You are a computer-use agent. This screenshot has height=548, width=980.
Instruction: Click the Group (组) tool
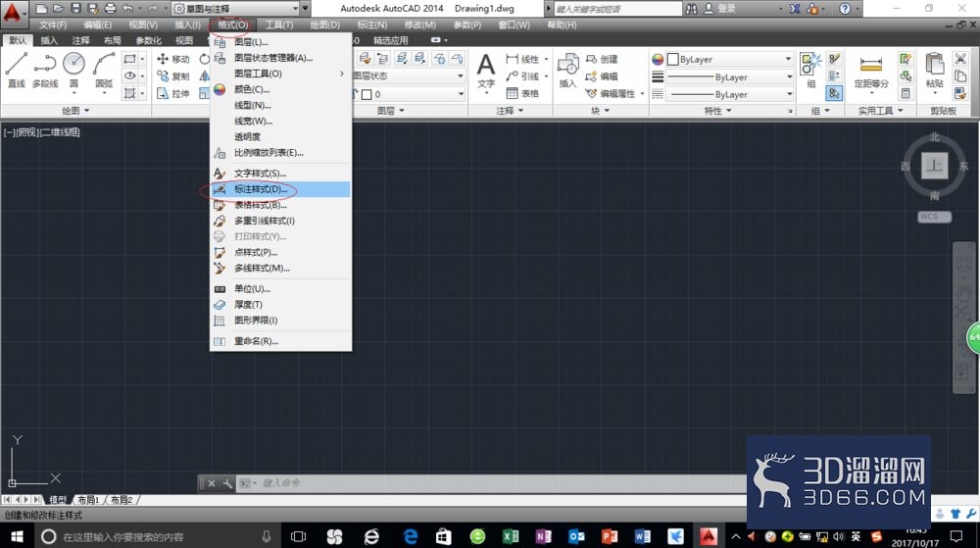[x=810, y=70]
